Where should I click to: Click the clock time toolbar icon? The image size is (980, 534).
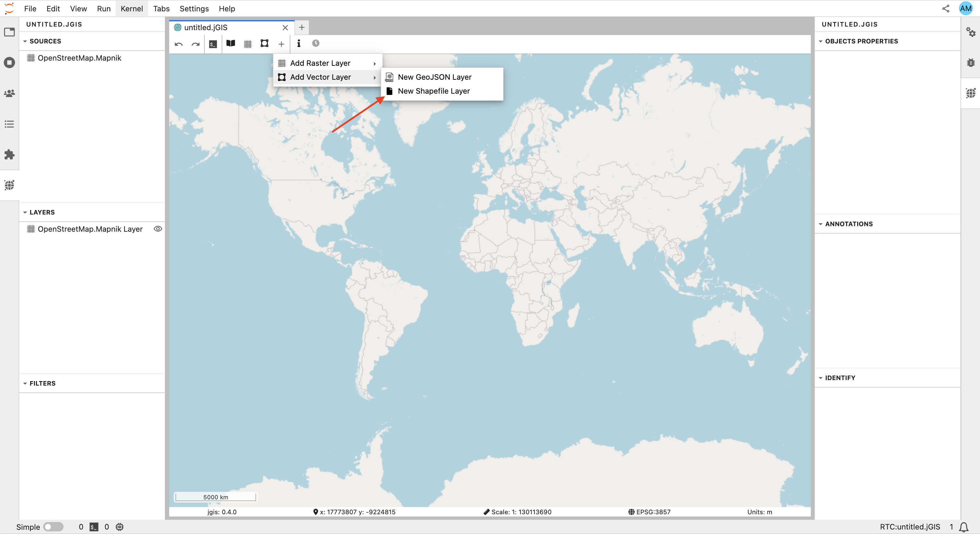[x=315, y=43]
